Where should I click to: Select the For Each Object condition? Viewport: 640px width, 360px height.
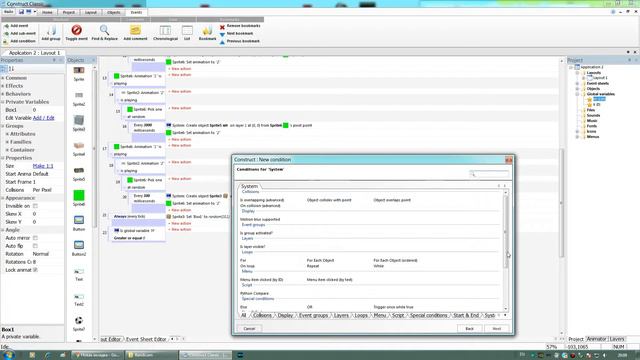(x=320, y=260)
